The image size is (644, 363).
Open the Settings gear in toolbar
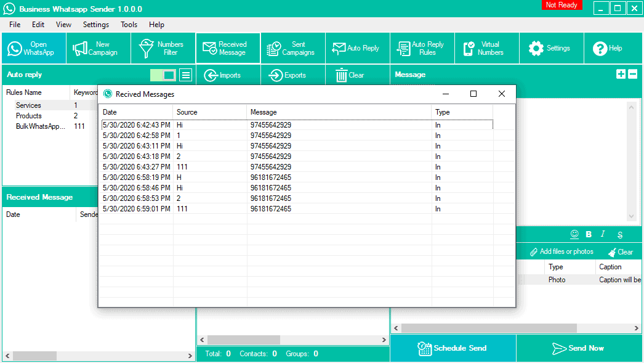pyautogui.click(x=552, y=49)
